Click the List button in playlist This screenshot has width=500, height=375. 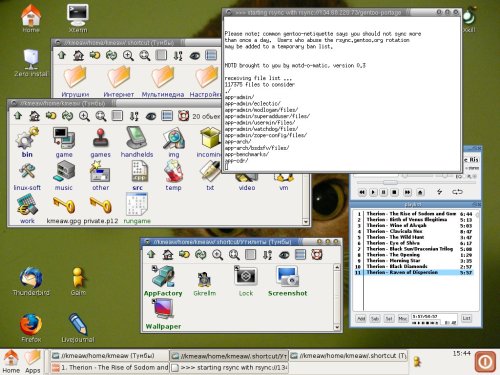pyautogui.click(x=466, y=318)
